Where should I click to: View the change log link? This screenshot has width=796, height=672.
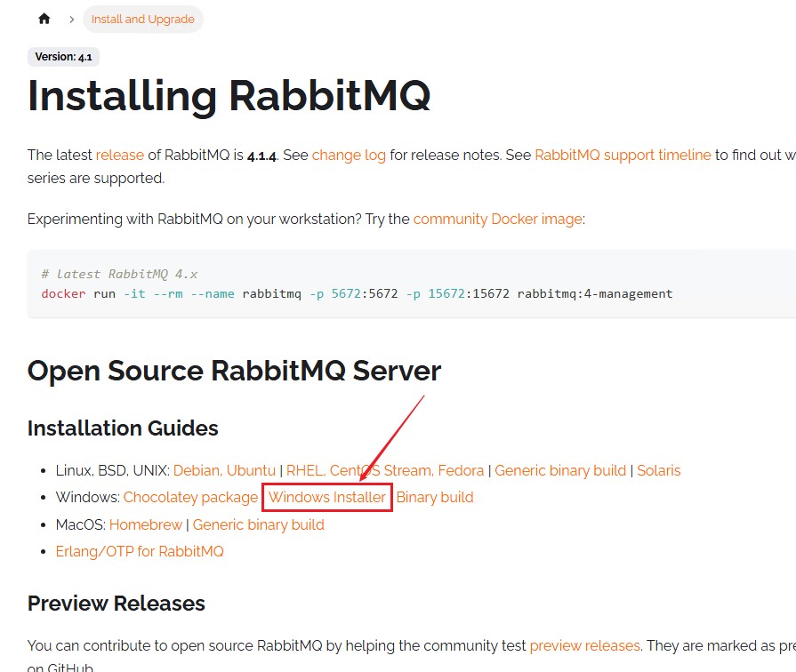pos(349,155)
